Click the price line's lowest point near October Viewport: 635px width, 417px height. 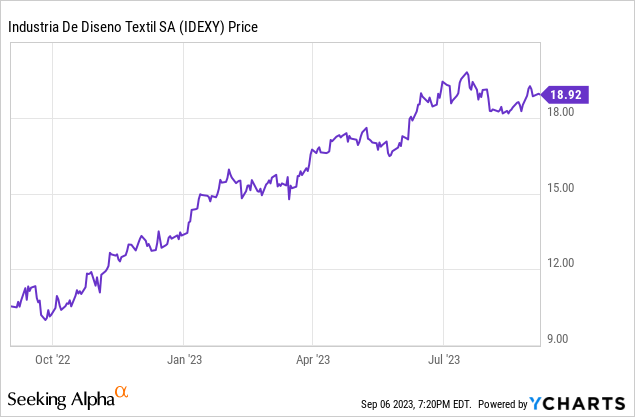pos(45,319)
